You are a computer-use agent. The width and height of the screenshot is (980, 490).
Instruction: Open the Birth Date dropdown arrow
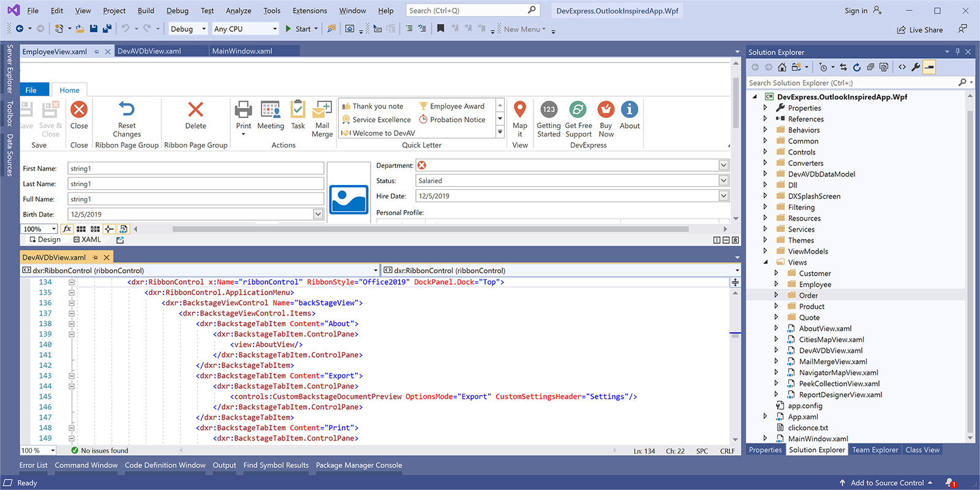(x=318, y=214)
